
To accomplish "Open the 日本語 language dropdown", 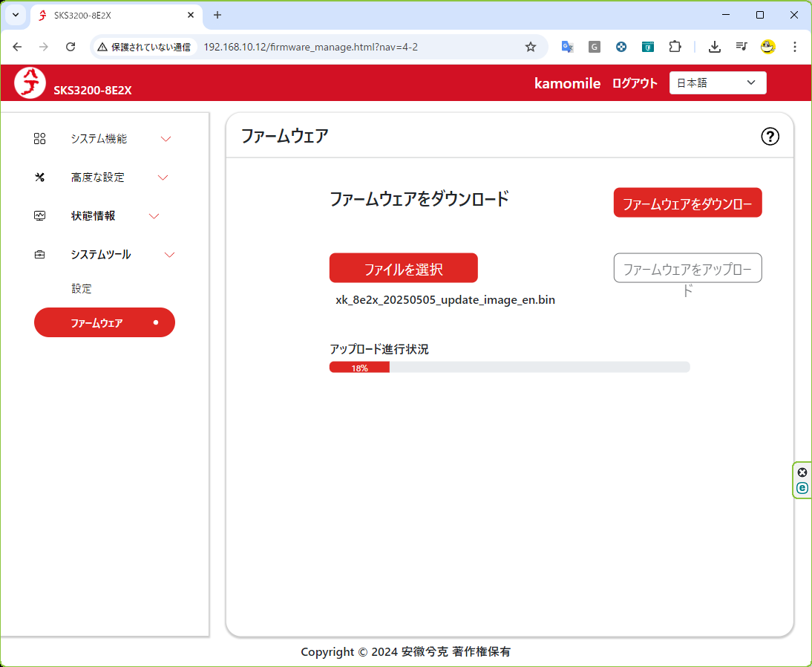I will 718,83.
